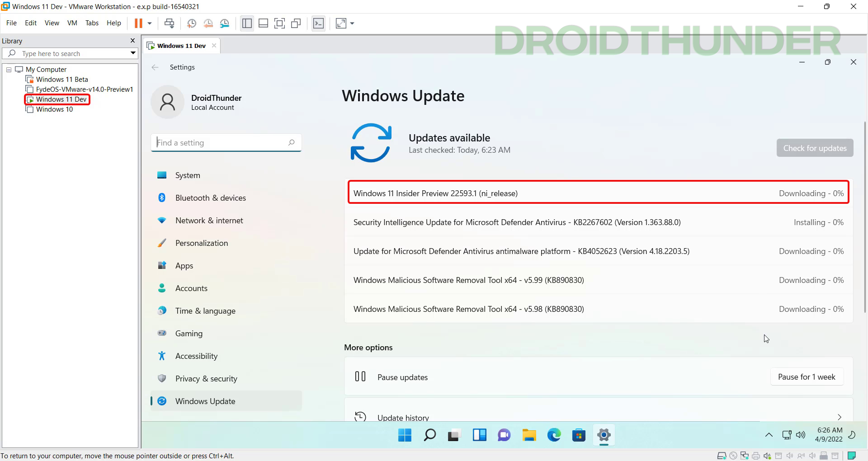Image resolution: width=868 pixels, height=461 pixels.
Task: Click the magnifier icon in Find a setting
Action: click(291, 143)
